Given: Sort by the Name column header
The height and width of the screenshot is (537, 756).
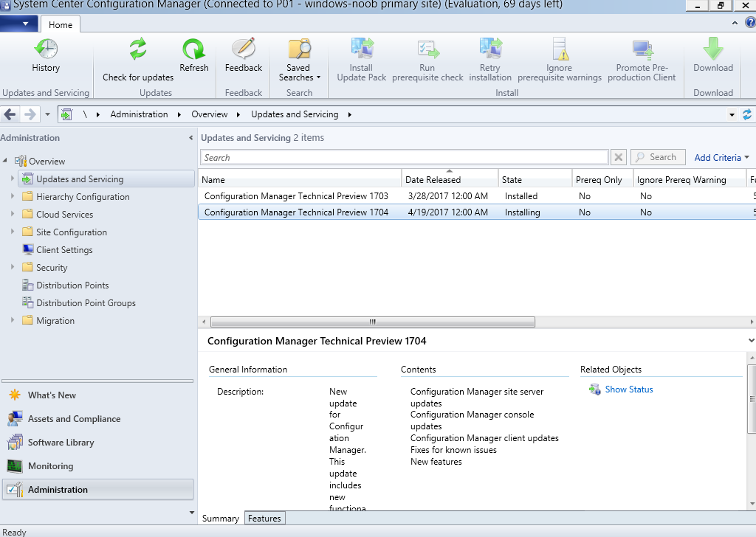Looking at the screenshot, I should (x=300, y=179).
